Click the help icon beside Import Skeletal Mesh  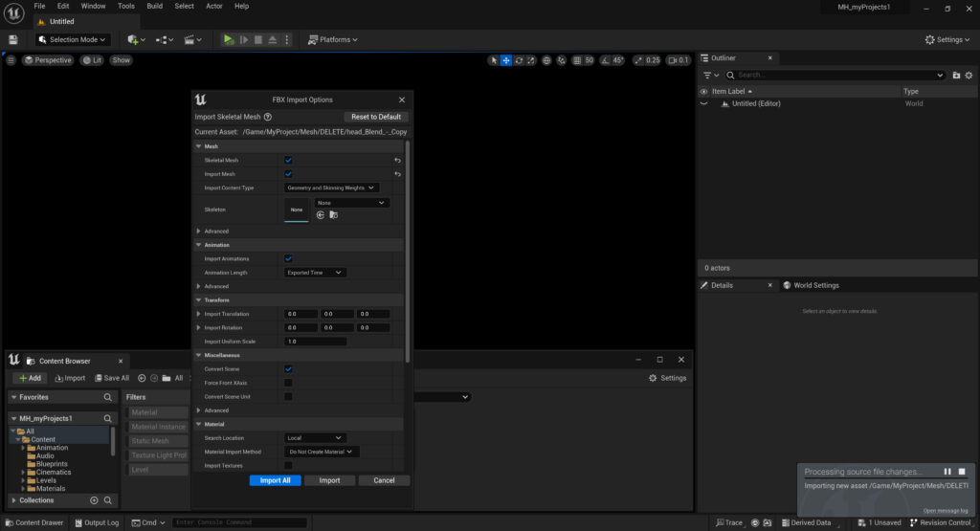[x=268, y=117]
